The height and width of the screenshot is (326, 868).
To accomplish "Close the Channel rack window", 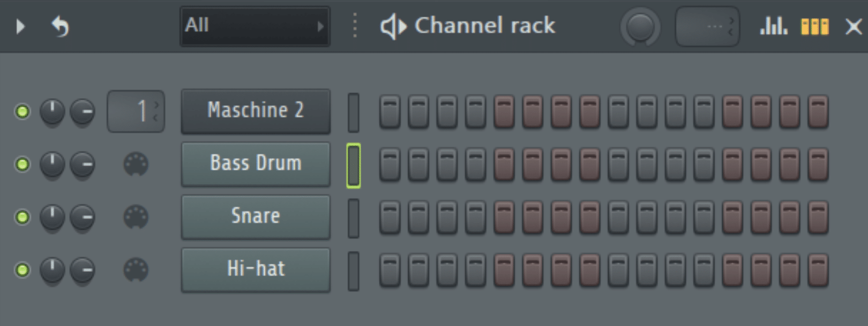I will [853, 26].
